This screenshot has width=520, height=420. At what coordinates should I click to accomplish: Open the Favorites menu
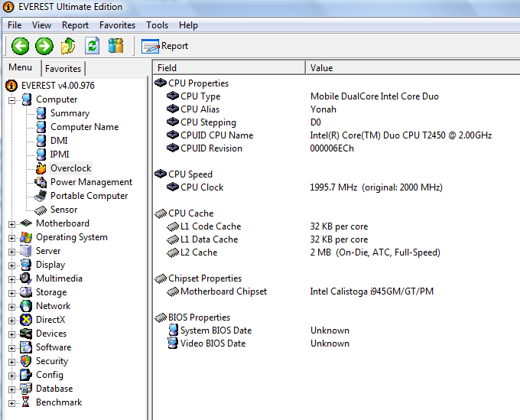click(x=118, y=25)
